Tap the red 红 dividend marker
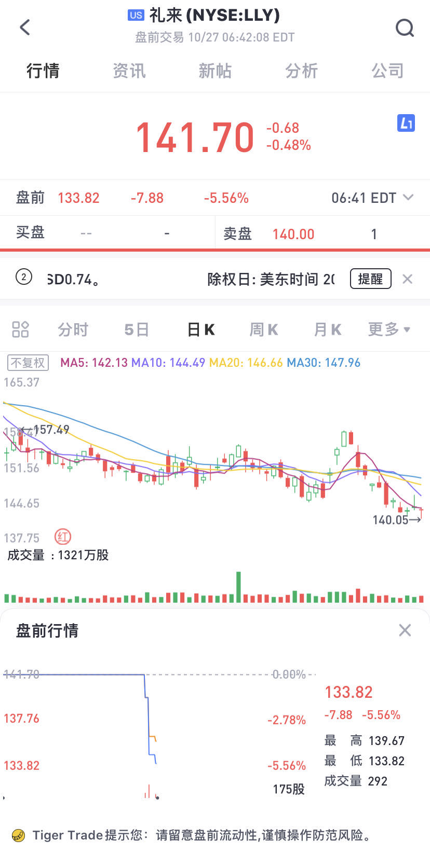Screen dimensions: 430x868 pos(63,536)
